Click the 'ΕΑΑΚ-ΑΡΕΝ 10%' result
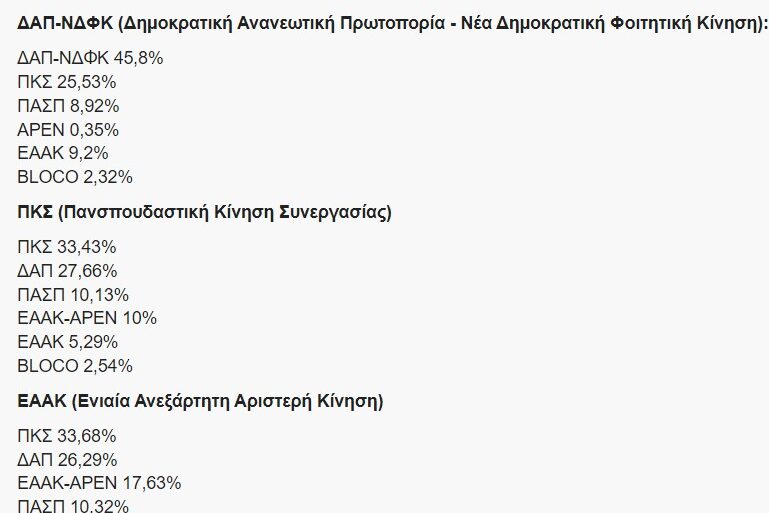Image resolution: width=769 pixels, height=513 pixels. [87, 318]
